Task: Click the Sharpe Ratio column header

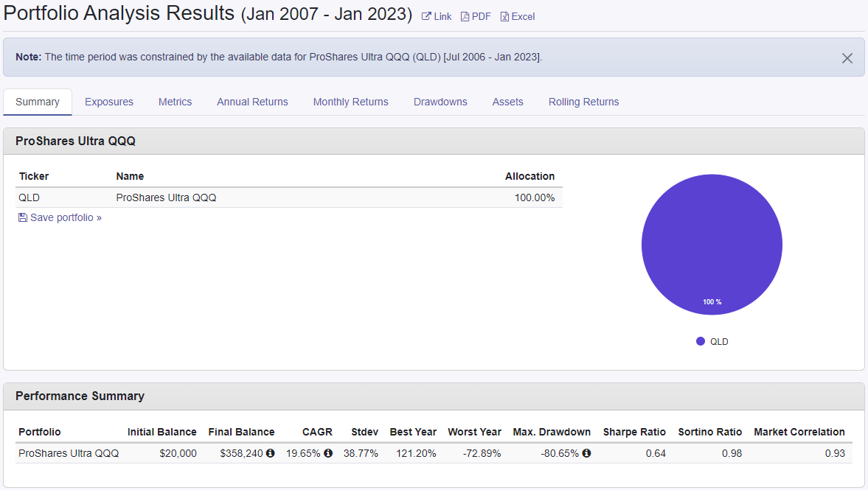Action: tap(634, 432)
